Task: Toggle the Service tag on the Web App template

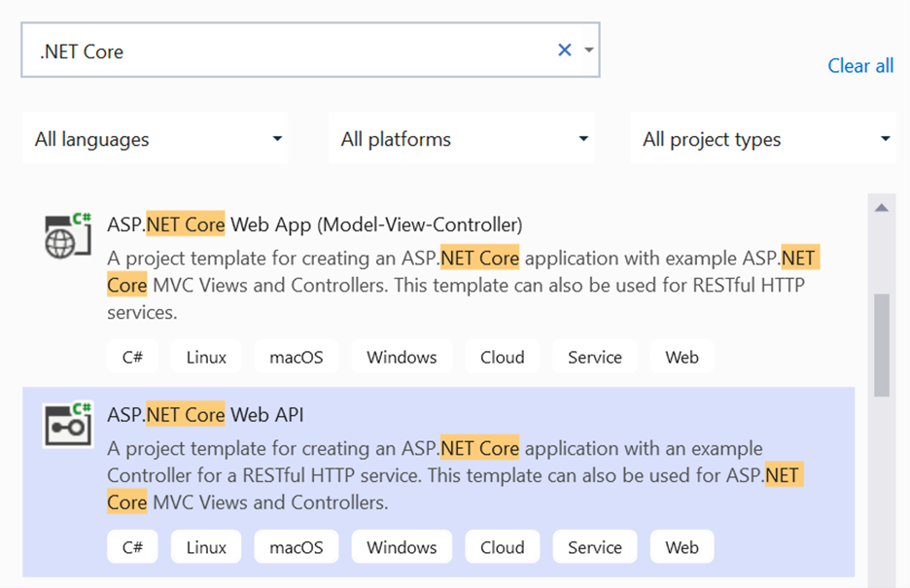Action: pos(594,357)
